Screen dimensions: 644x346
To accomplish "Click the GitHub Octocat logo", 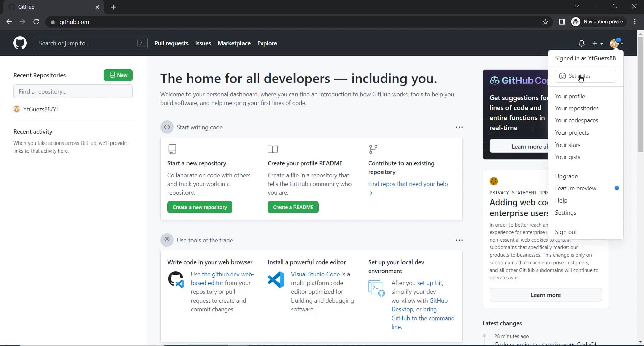I will [20, 43].
